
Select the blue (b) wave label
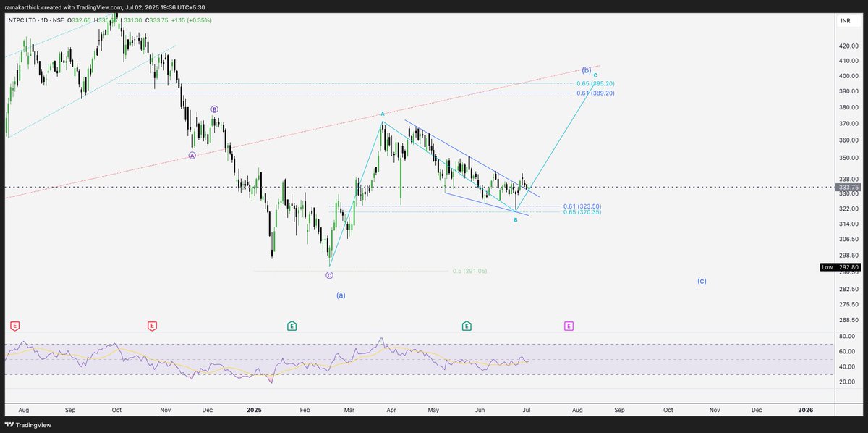click(x=586, y=70)
